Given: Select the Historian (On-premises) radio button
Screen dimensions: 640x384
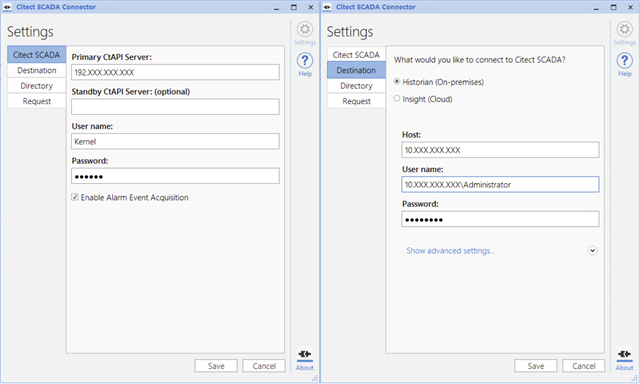Looking at the screenshot, I should 397,82.
